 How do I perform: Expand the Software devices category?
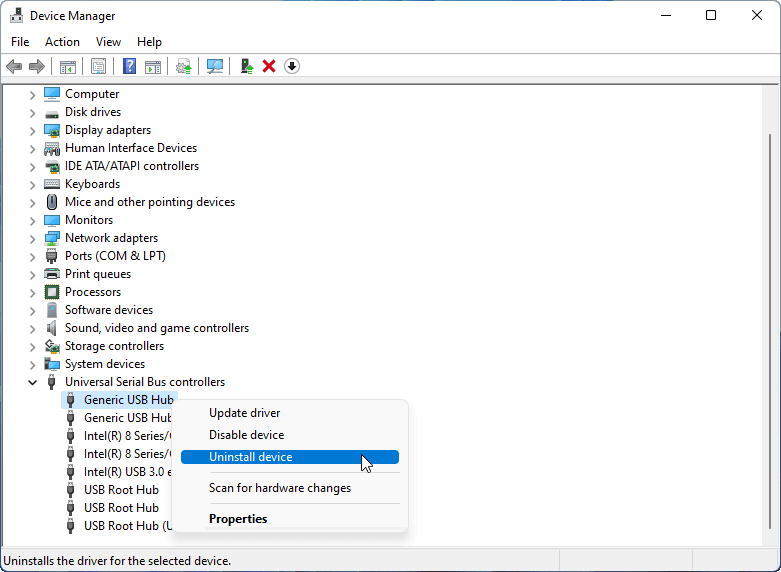32,310
